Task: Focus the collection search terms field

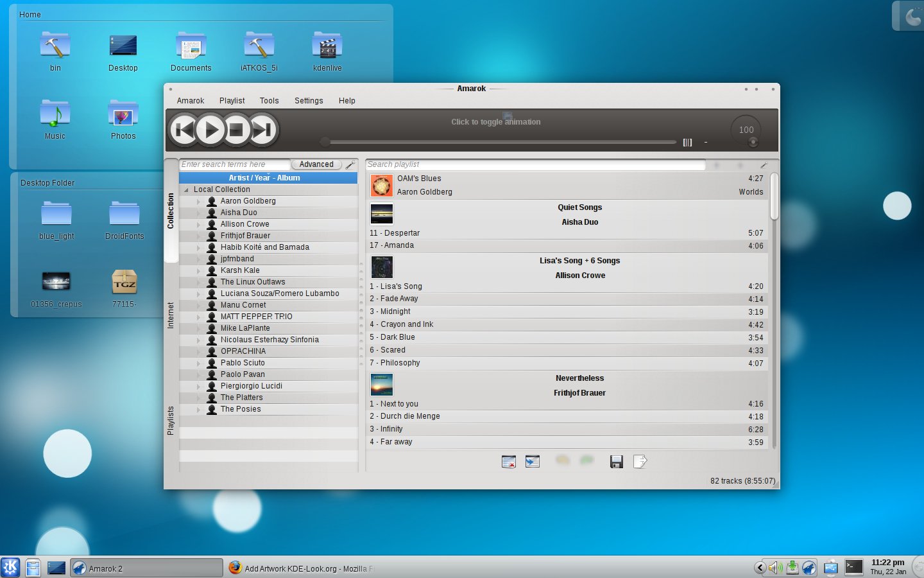Action: pyautogui.click(x=235, y=164)
